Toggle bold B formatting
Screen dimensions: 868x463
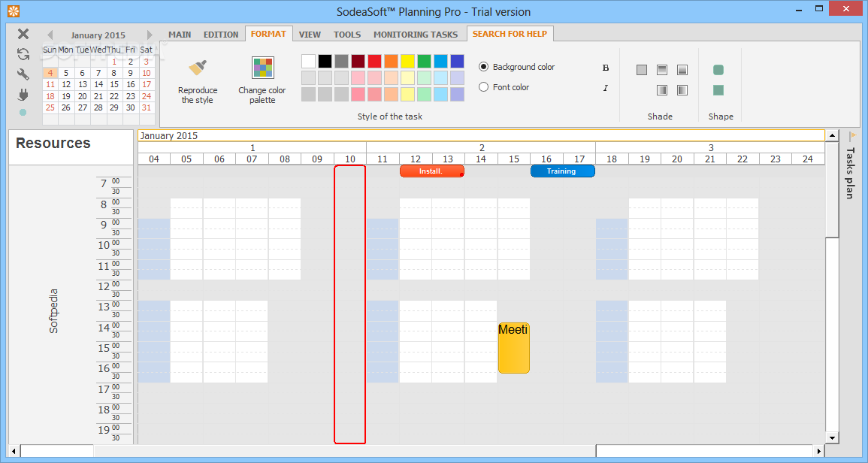[606, 68]
